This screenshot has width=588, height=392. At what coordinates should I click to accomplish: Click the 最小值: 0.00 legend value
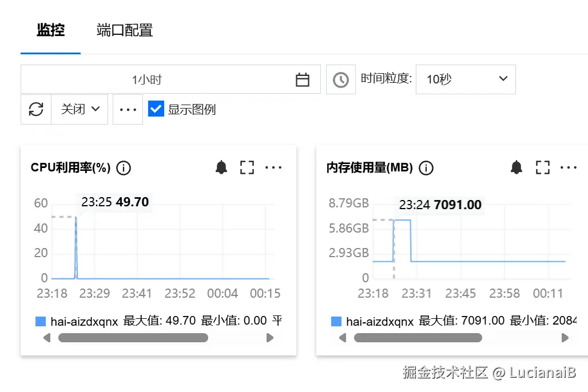click(x=233, y=321)
